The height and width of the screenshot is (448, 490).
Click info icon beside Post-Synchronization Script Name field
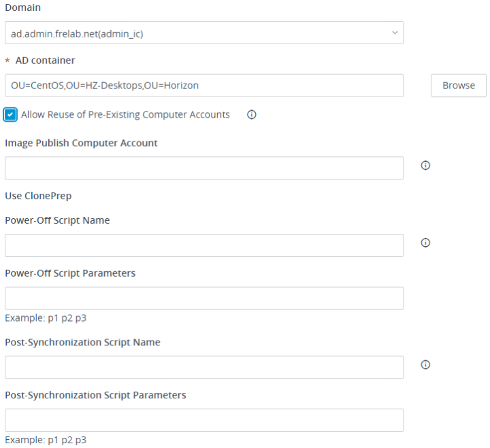coord(425,364)
